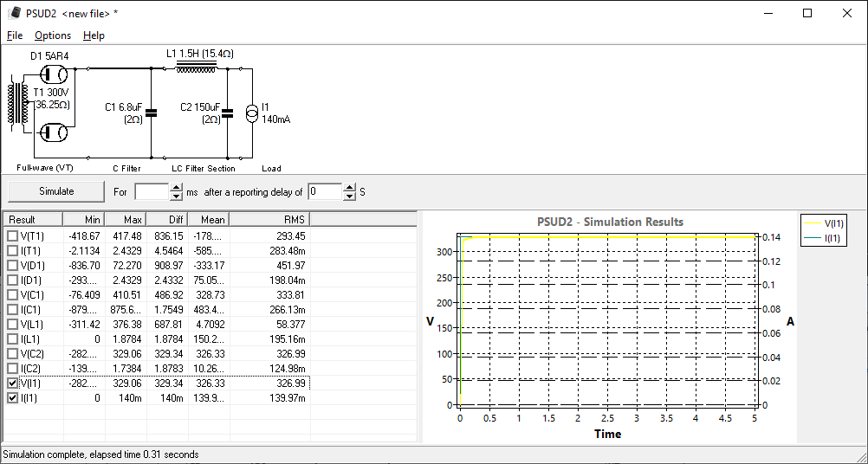Screen dimensions: 868x464
Task: Click the PSUD2 - Simulation Results chart title
Action: pyautogui.click(x=610, y=222)
